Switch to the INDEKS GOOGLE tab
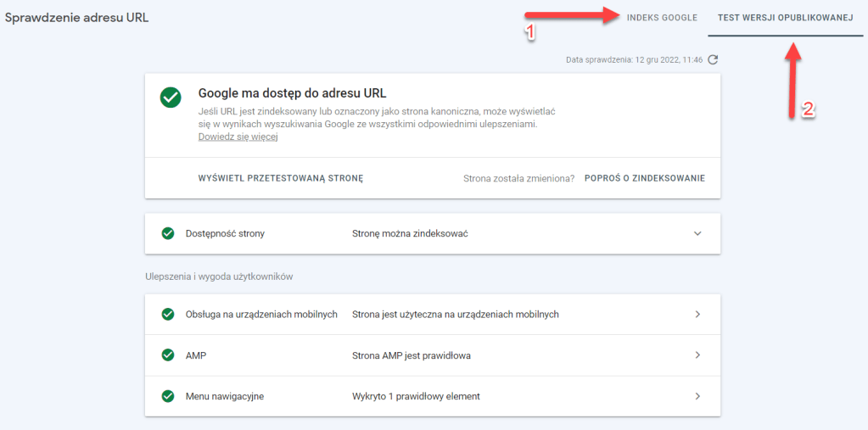The width and height of the screenshot is (868, 430). click(662, 18)
